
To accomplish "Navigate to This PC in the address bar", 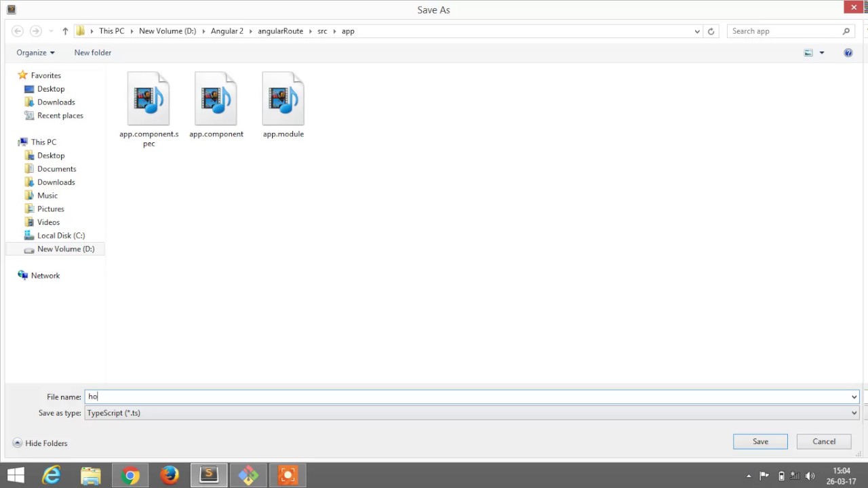I will coord(112,31).
